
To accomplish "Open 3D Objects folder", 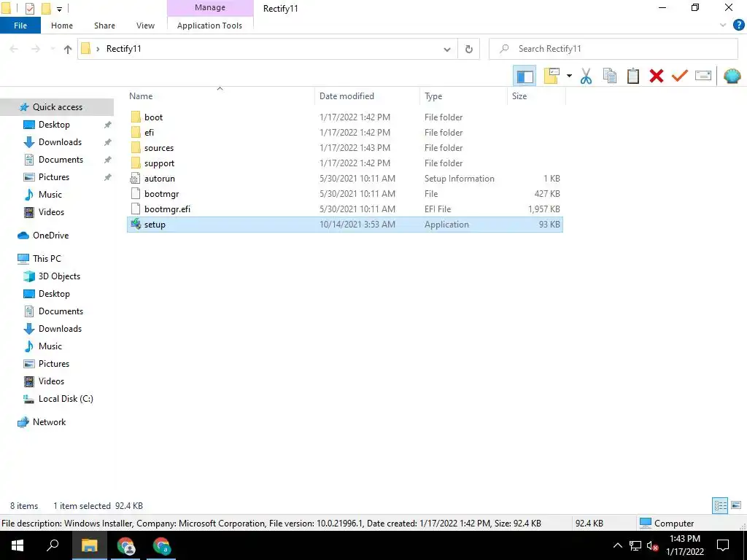I will pyautogui.click(x=59, y=276).
